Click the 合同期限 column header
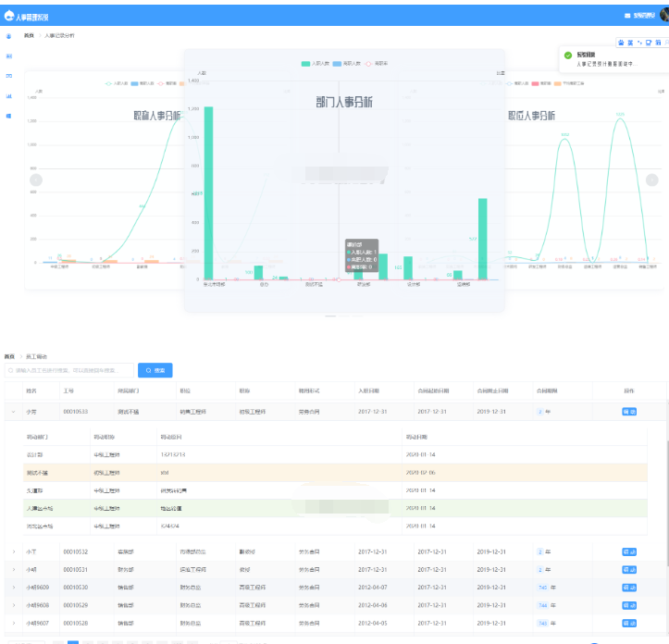 [547, 390]
